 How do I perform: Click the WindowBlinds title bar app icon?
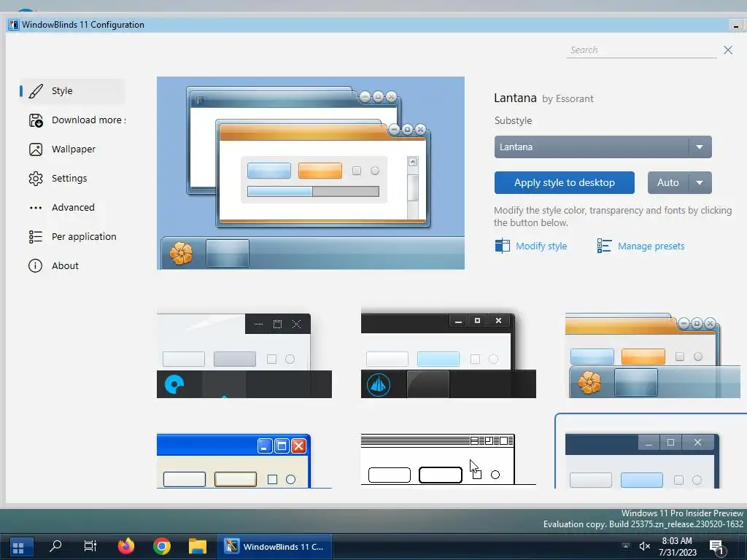tap(13, 25)
